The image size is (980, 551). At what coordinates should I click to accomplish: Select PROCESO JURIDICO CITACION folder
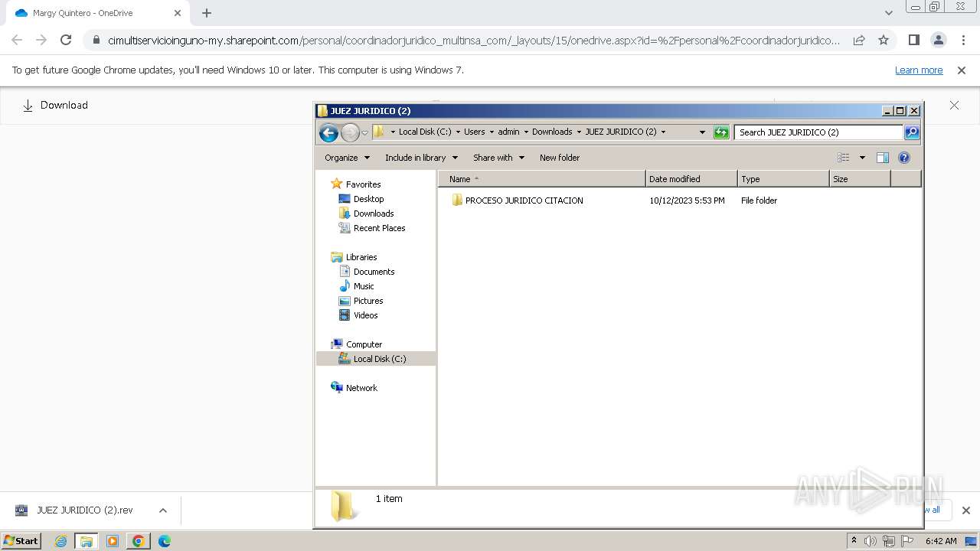tap(524, 201)
